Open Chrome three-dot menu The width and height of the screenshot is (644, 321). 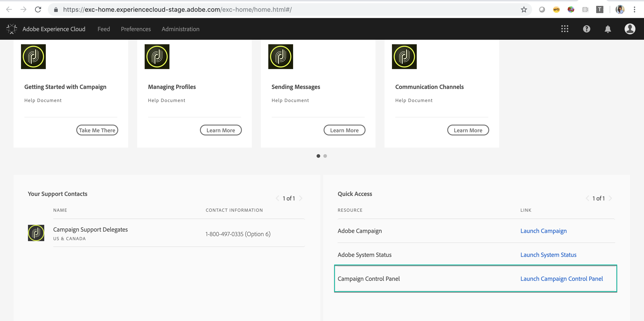pos(634,9)
